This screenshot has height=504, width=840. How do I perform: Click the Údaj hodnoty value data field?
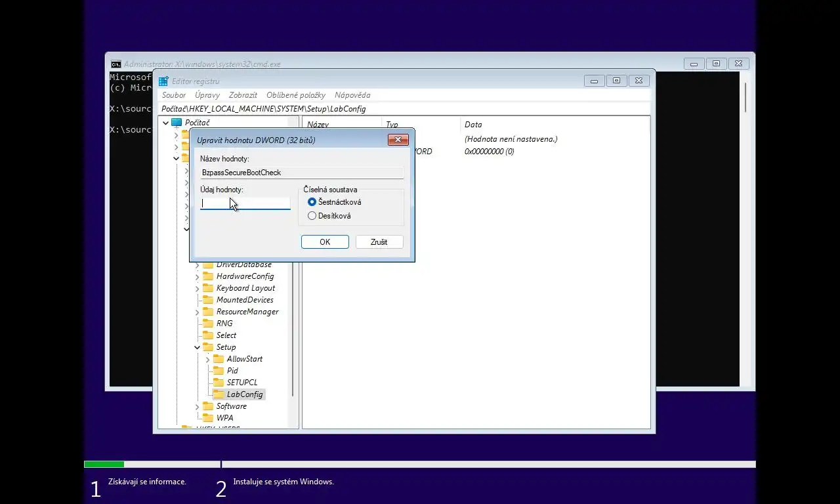click(245, 203)
